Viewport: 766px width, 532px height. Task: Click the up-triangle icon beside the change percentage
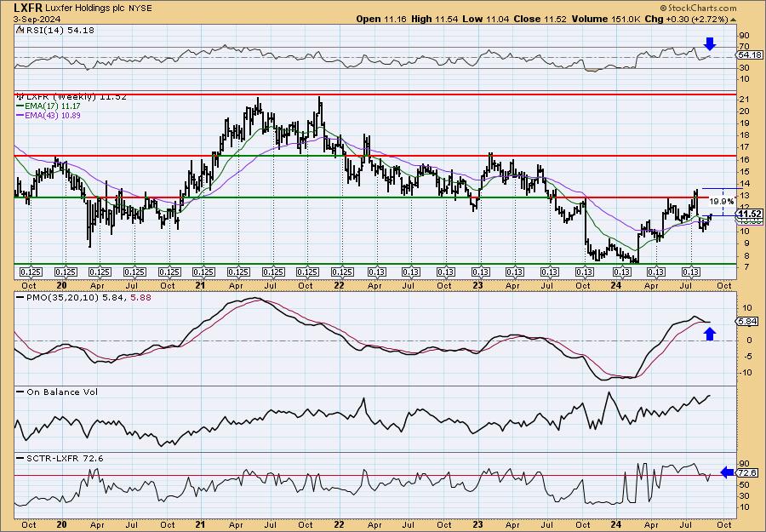tap(733, 19)
